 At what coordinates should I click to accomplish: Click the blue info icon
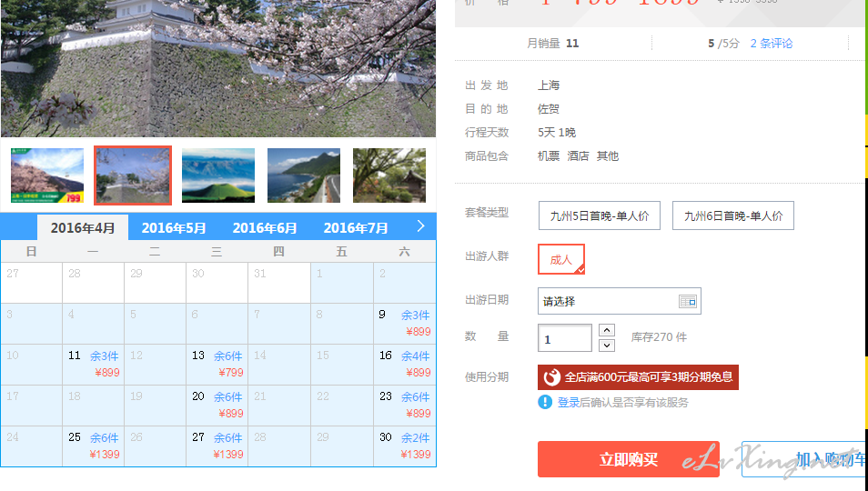pyautogui.click(x=545, y=402)
